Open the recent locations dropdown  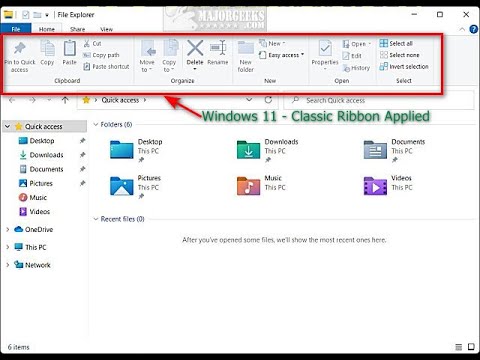coord(49,100)
